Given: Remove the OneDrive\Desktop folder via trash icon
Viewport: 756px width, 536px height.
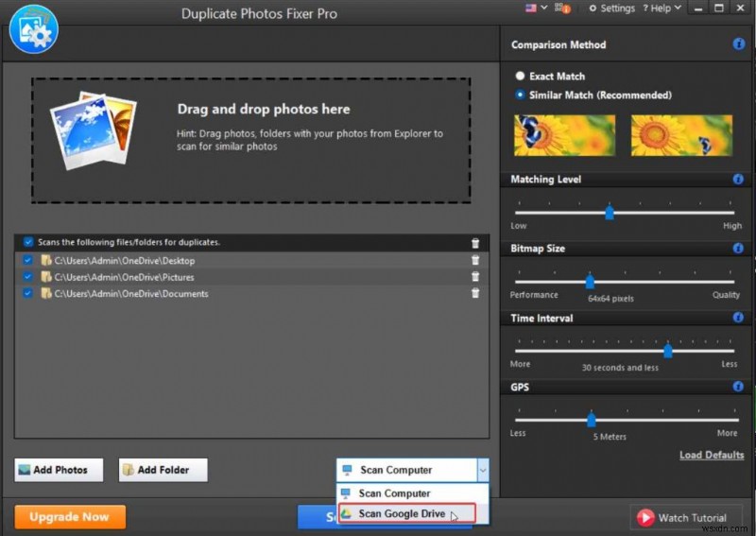Looking at the screenshot, I should pos(475,260).
